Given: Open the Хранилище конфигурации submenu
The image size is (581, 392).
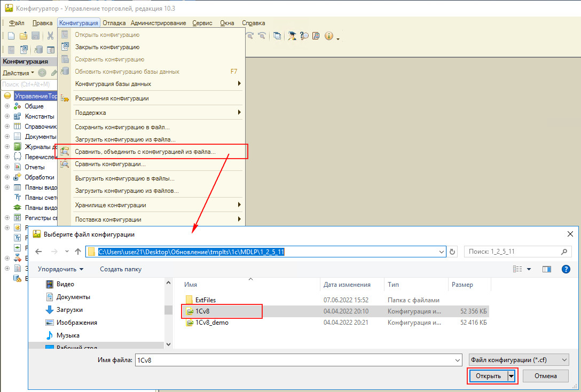Looking at the screenshot, I should tap(152, 205).
